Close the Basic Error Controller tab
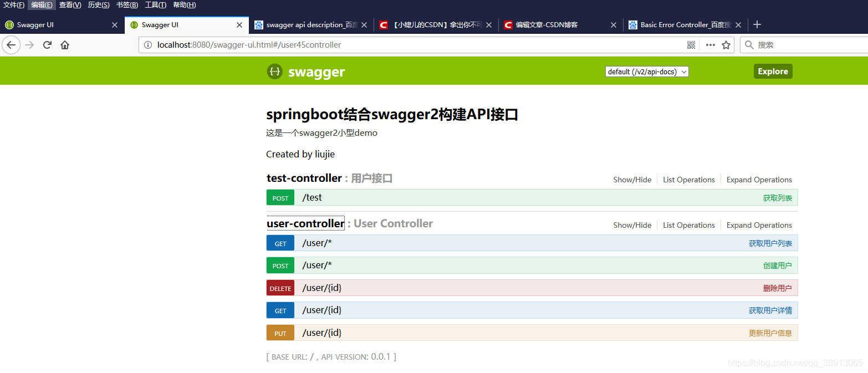 coord(738,25)
